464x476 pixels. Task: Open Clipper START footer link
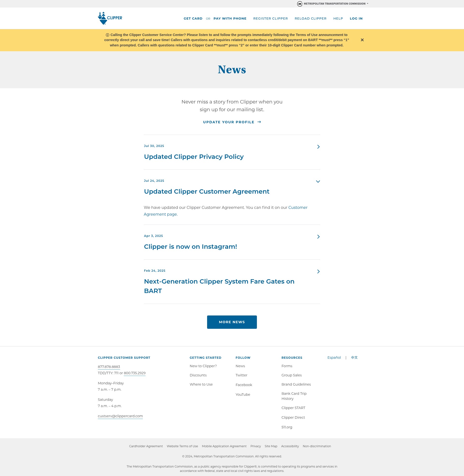click(293, 408)
